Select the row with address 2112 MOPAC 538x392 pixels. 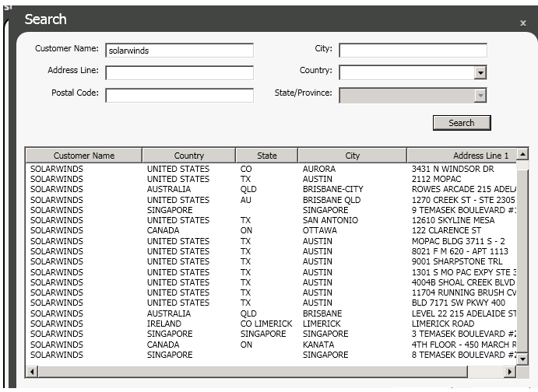[271, 179]
